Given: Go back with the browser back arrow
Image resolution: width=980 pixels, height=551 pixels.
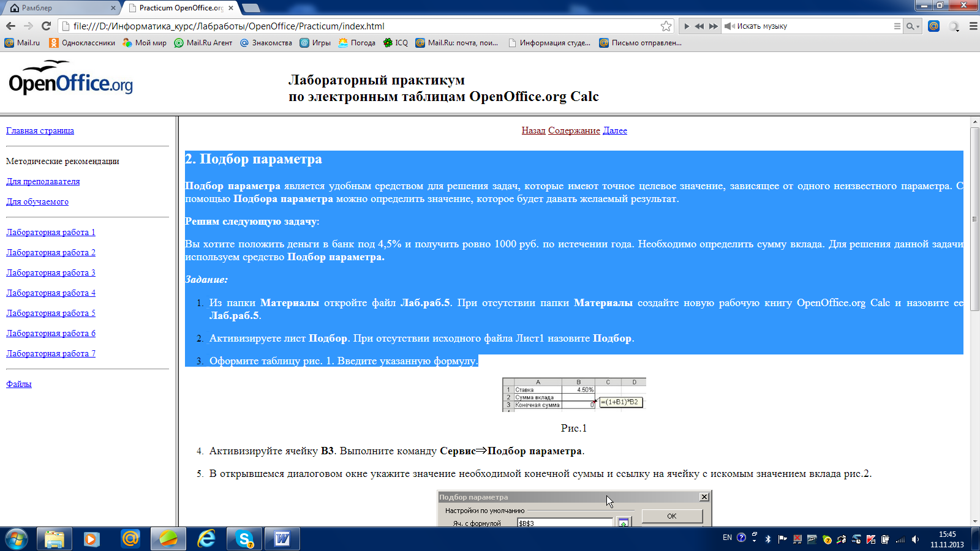Looking at the screenshot, I should click(10, 26).
